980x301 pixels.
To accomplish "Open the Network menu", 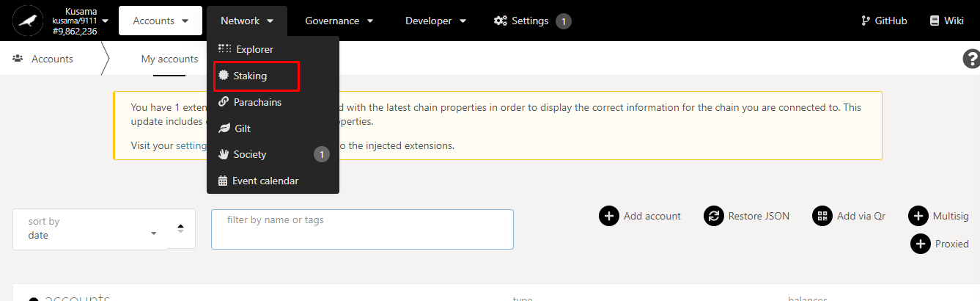I will click(247, 21).
